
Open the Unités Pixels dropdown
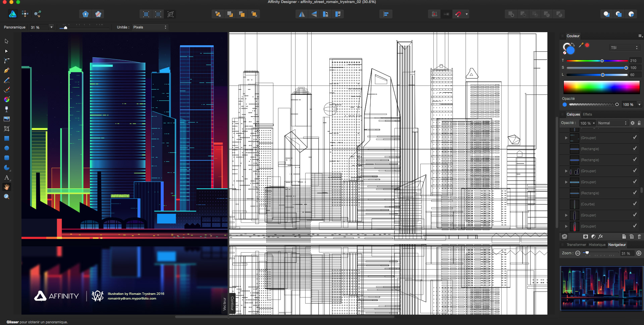tap(150, 27)
